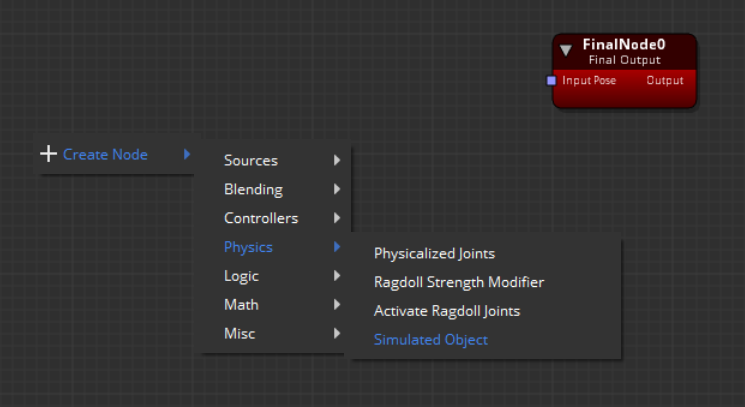Expand the Sources submenu arrow

[337, 160]
